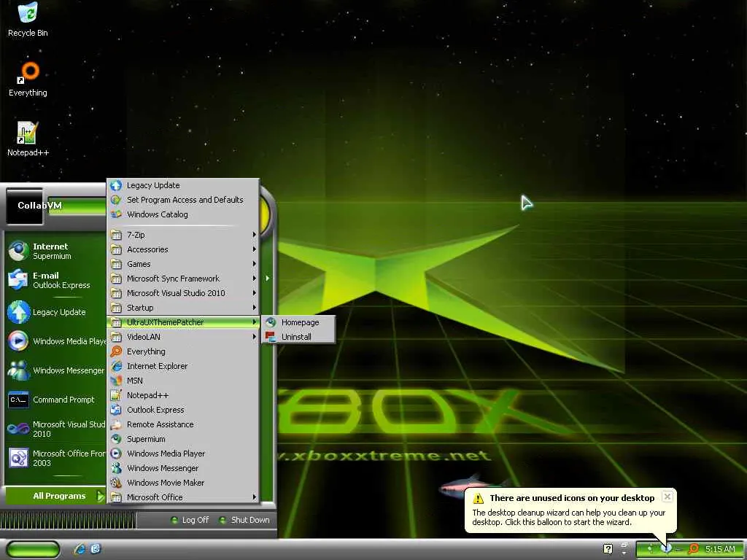Click the second Quick Launch icon

pos(96,549)
